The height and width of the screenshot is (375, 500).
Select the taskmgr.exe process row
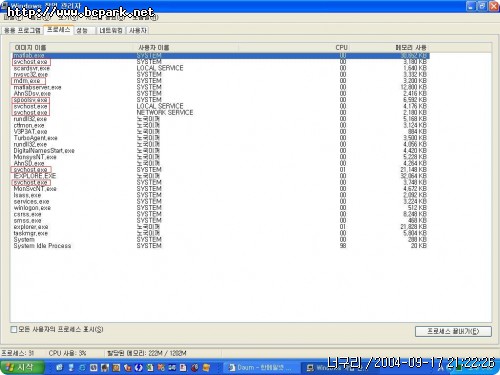tap(220, 233)
